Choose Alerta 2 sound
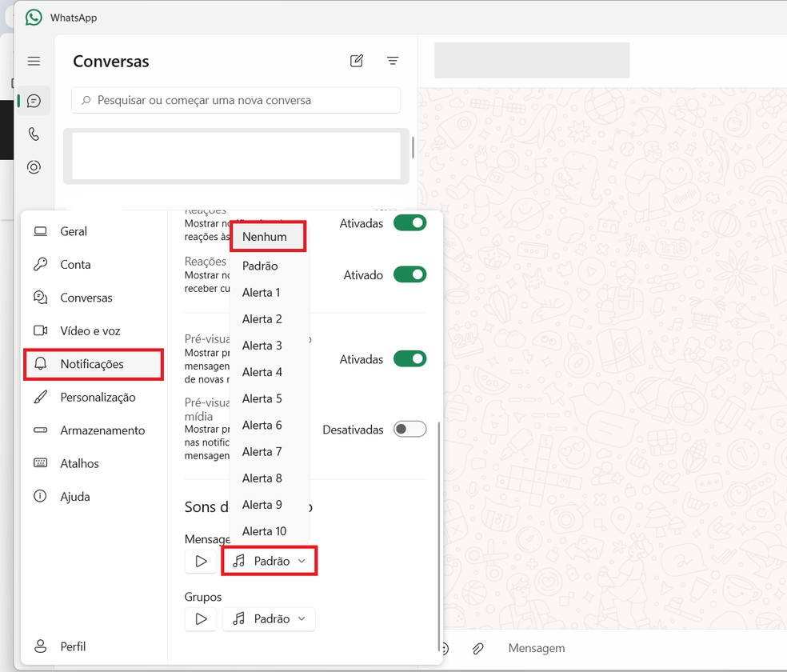This screenshot has height=672, width=787. [x=269, y=319]
